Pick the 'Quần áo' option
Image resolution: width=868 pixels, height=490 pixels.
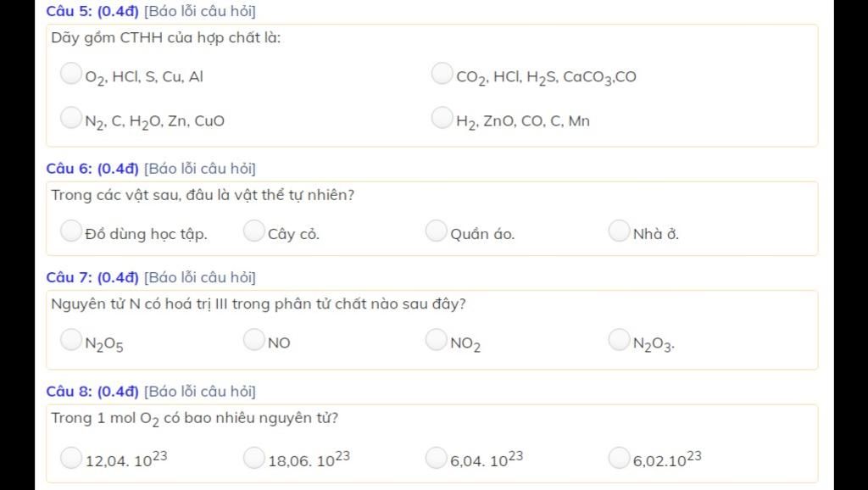pos(437,231)
